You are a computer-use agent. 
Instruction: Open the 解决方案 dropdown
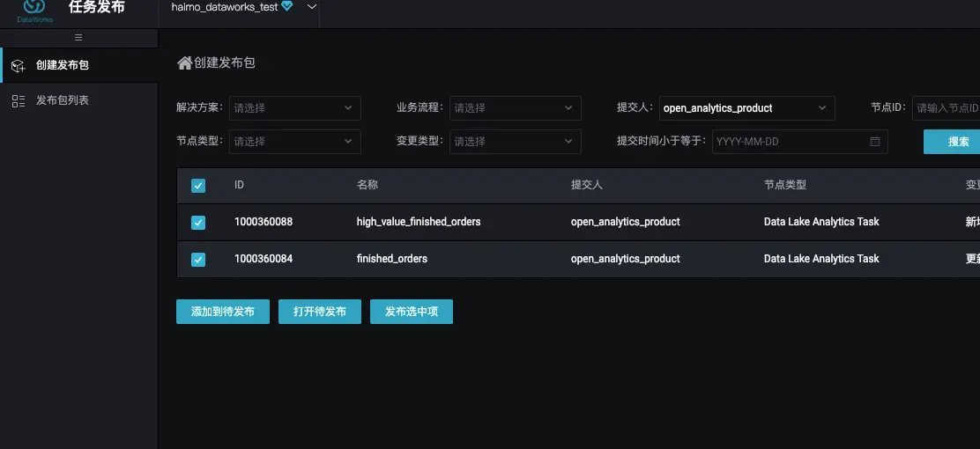(x=295, y=108)
